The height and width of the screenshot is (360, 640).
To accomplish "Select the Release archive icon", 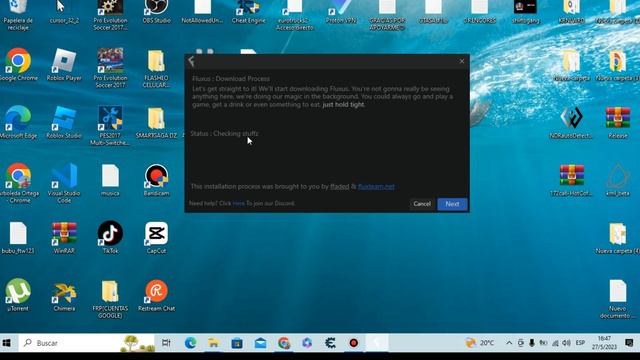I will (618, 122).
